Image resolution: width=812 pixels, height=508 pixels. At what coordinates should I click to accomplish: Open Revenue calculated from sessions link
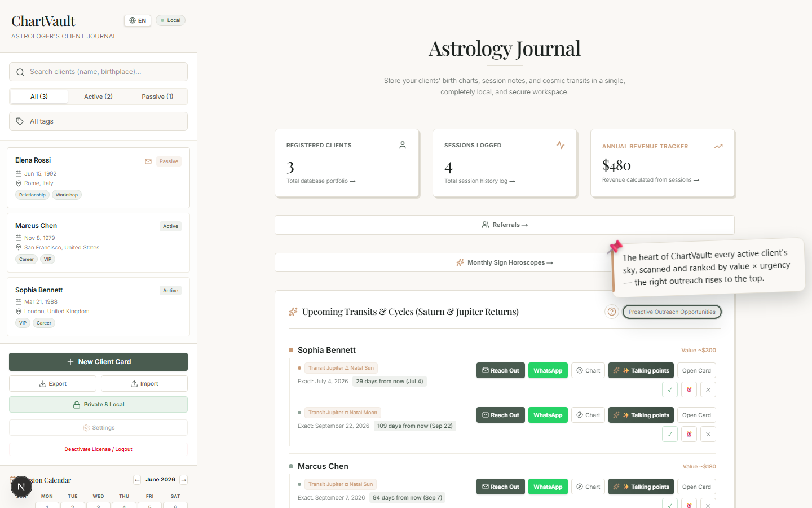click(x=650, y=180)
